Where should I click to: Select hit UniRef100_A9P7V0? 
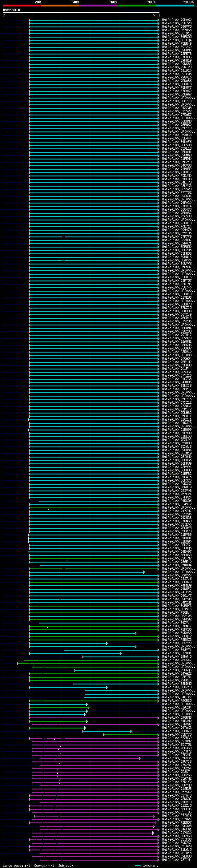(x=177, y=23)
